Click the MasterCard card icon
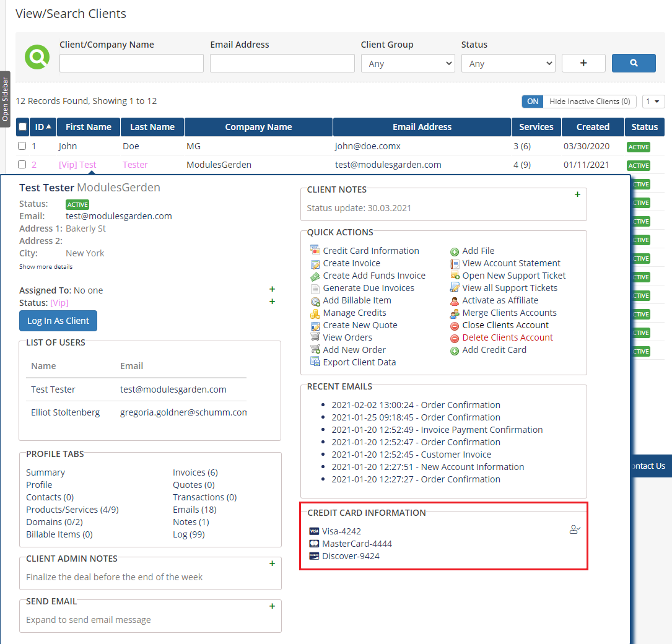The height and width of the screenshot is (644, 672). (314, 544)
